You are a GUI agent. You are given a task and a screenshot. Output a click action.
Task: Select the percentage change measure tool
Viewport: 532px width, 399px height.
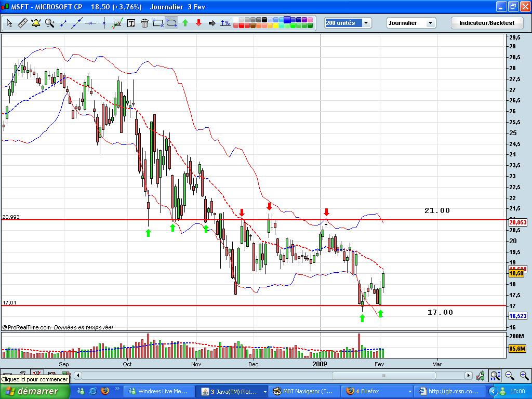click(x=225, y=23)
